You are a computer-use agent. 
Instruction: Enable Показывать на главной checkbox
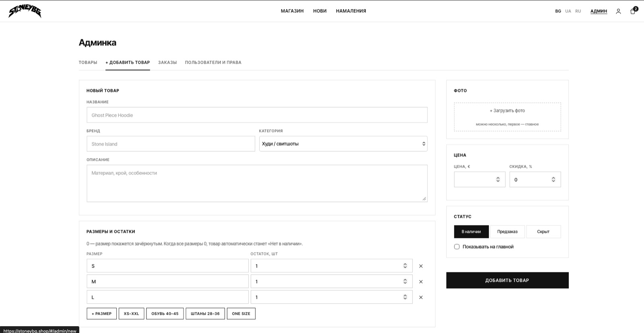(457, 247)
